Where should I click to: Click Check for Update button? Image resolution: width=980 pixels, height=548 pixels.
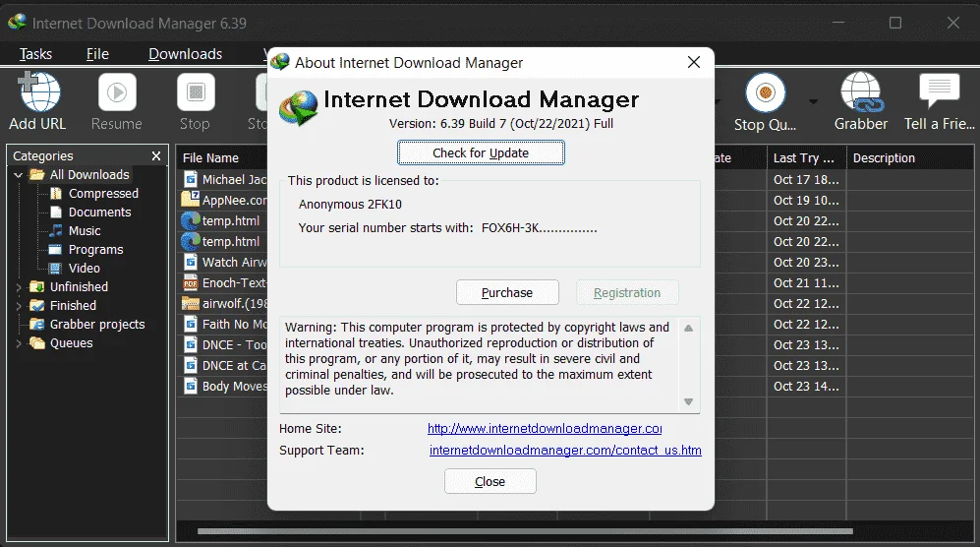pyautogui.click(x=481, y=152)
